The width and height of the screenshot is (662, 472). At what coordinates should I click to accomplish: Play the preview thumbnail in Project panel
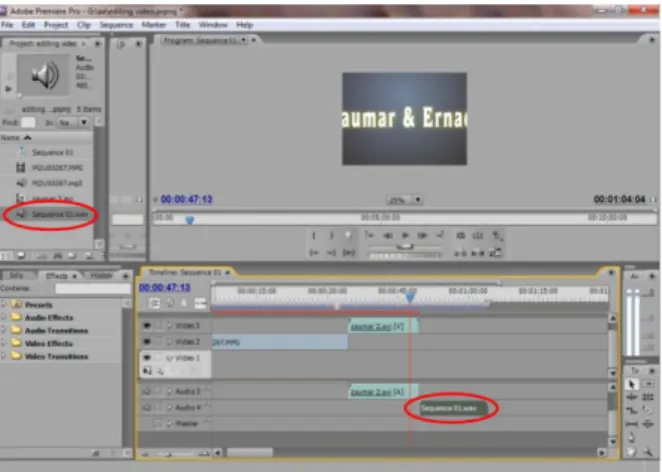click(8, 89)
